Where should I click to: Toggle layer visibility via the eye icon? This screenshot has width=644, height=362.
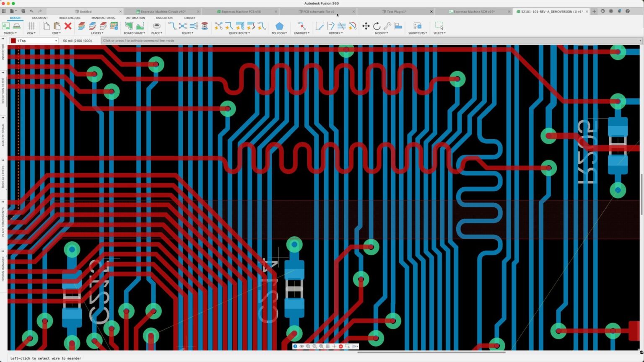[x=301, y=346]
